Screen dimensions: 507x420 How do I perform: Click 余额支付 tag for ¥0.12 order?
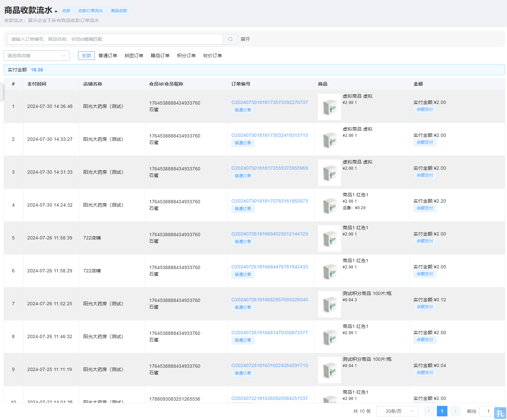click(x=425, y=307)
